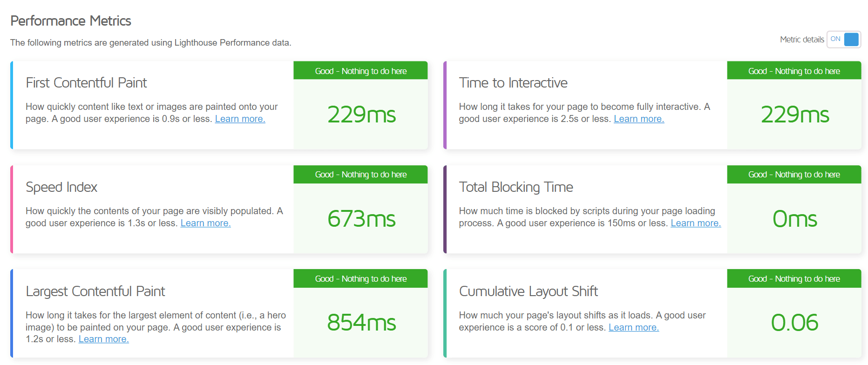
Task: Click the Largest Contentful Paint card title
Action: click(95, 291)
